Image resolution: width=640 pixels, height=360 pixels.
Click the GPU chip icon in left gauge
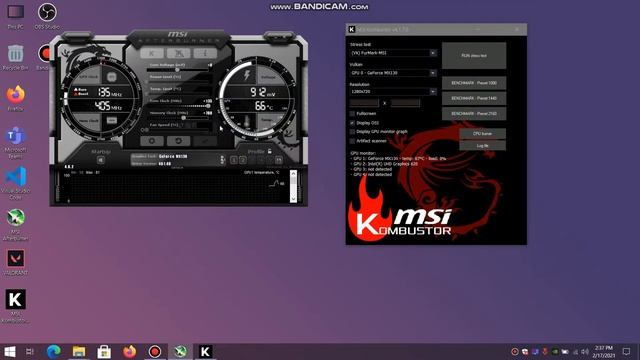point(111,77)
